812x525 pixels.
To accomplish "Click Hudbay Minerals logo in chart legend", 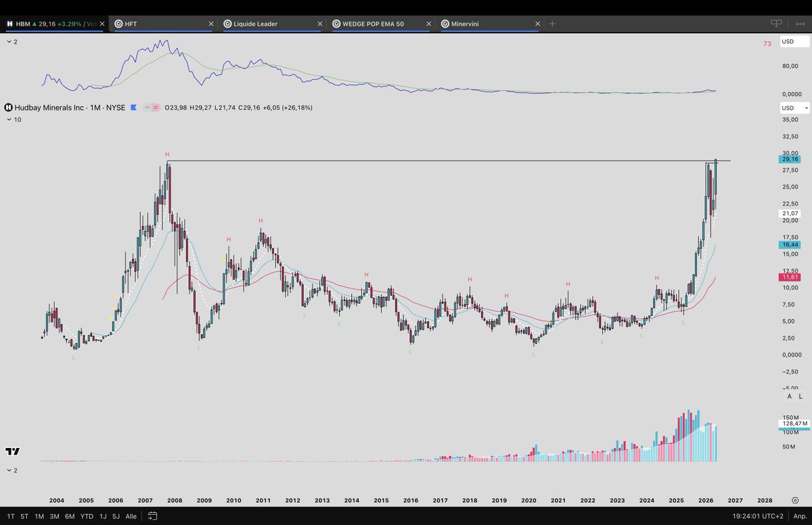I will coord(8,107).
